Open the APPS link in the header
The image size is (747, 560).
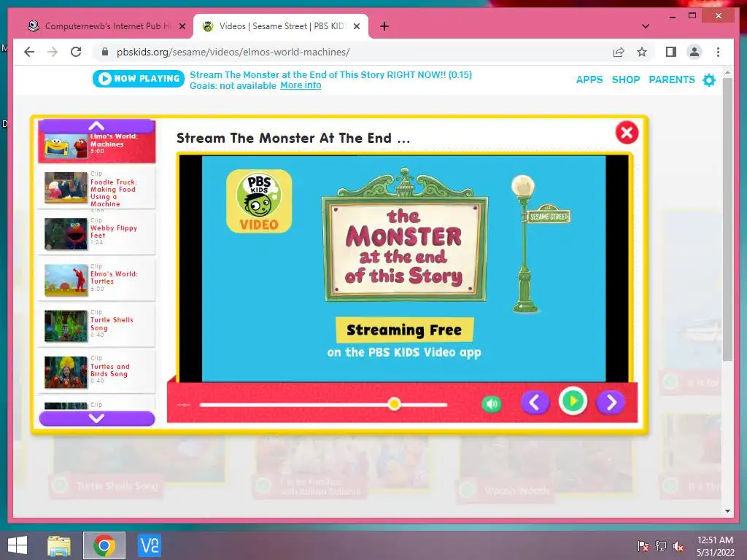click(x=589, y=79)
